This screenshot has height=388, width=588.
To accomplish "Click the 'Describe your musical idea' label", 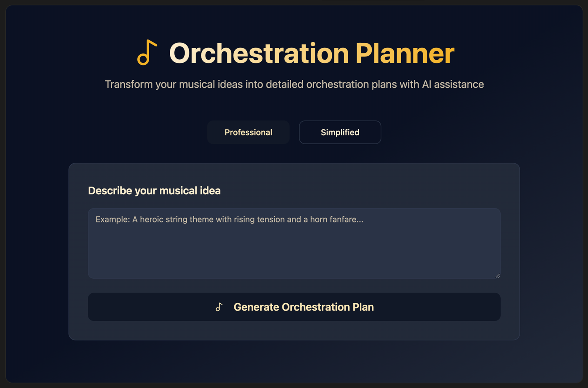I will pyautogui.click(x=154, y=190).
